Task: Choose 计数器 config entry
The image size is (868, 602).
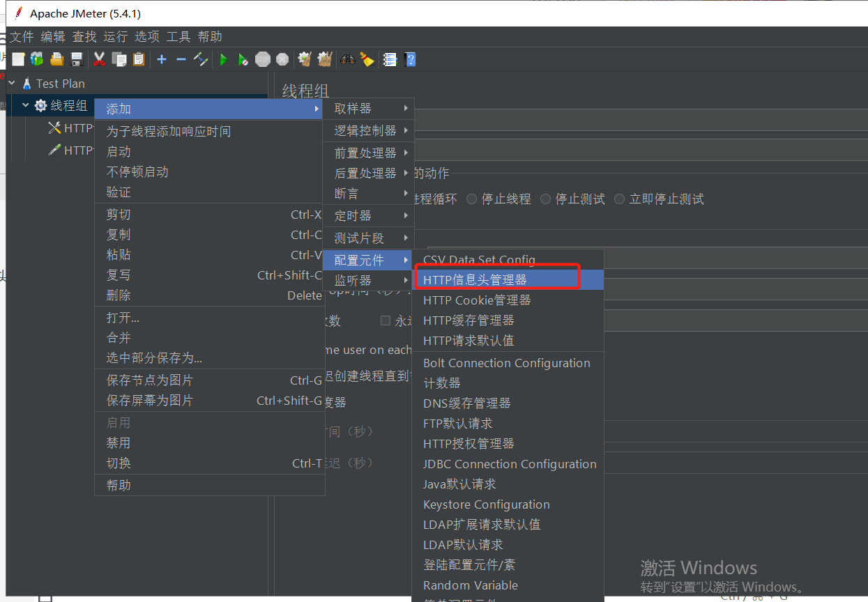Action: point(508,383)
